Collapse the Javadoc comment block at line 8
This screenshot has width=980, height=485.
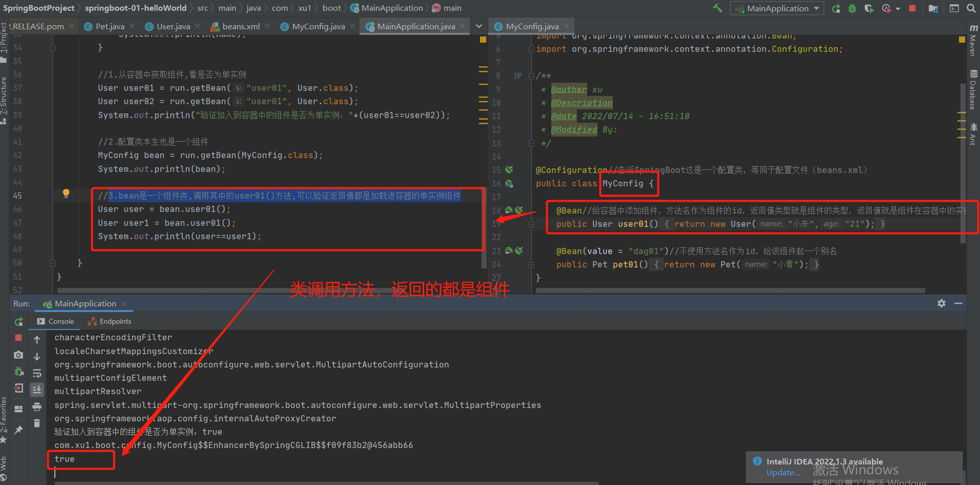point(532,76)
